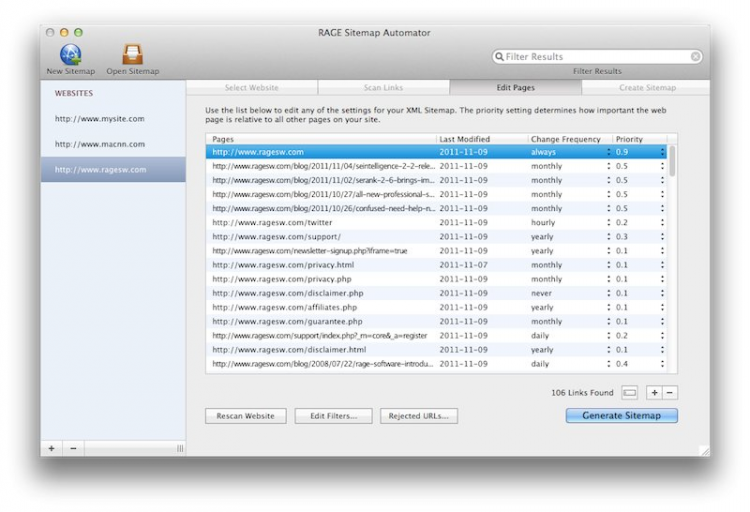
Task: Click the small rectangle icon beside 106 Links Found
Action: (x=629, y=393)
